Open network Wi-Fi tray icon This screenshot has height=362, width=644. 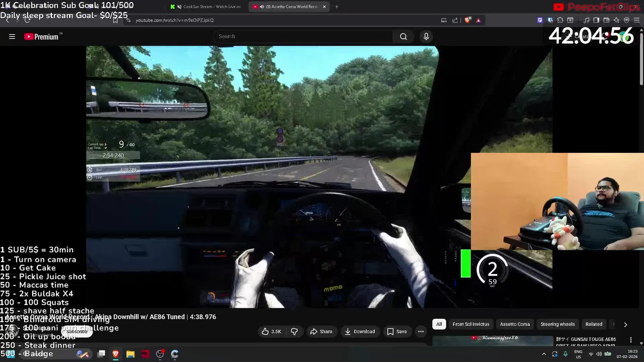(x=591, y=354)
